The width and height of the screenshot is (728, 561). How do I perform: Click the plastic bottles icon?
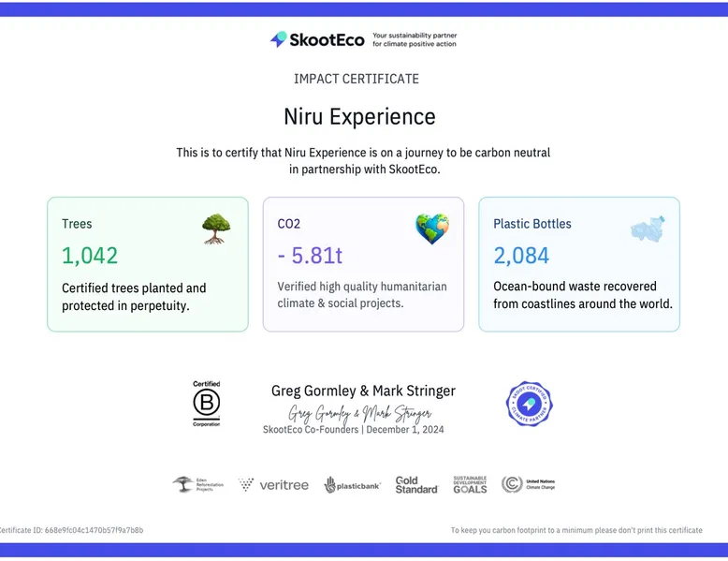pyautogui.click(x=648, y=229)
